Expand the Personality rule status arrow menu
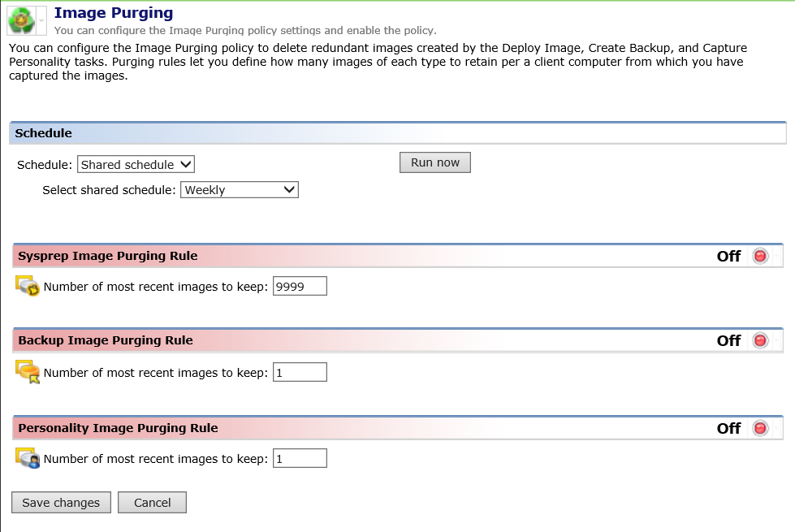This screenshot has height=532, width=795. pyautogui.click(x=777, y=429)
